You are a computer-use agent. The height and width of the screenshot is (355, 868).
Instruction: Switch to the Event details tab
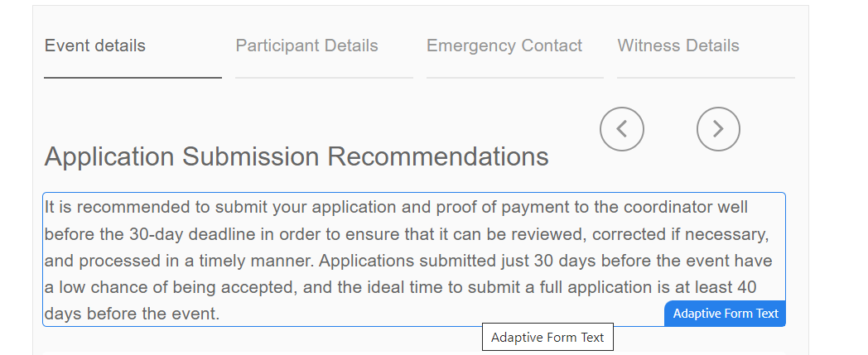[x=95, y=46]
